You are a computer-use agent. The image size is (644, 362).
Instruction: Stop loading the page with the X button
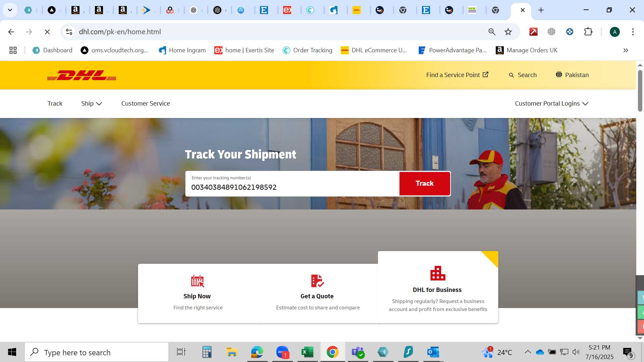(x=47, y=32)
